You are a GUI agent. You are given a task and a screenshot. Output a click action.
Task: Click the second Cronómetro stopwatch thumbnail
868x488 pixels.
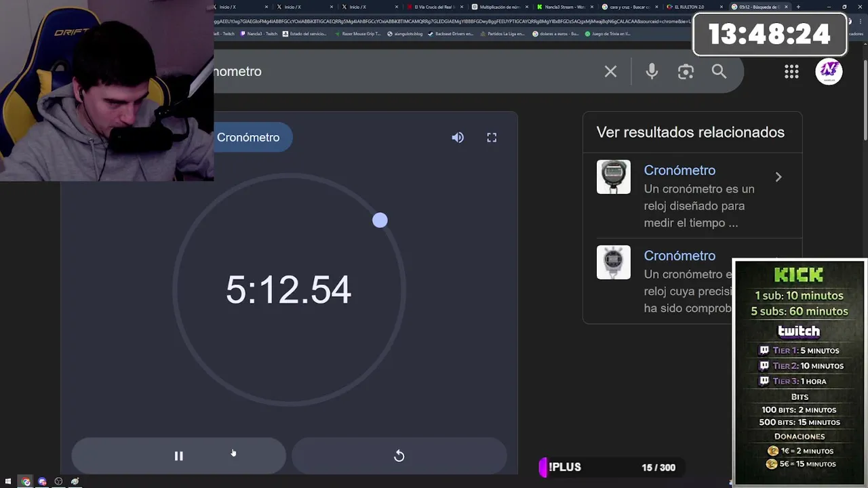[614, 262]
